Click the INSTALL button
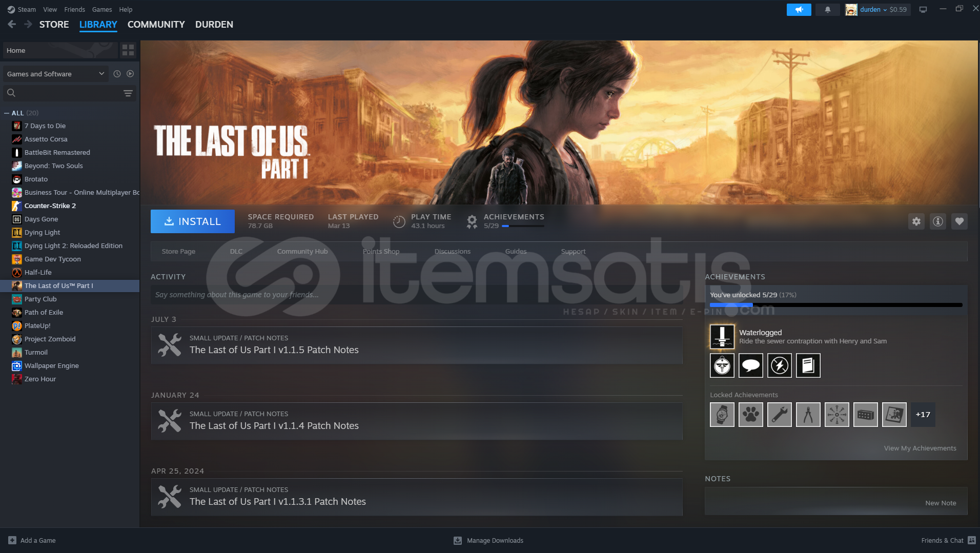Screen dimensions: 980x553 193,221
